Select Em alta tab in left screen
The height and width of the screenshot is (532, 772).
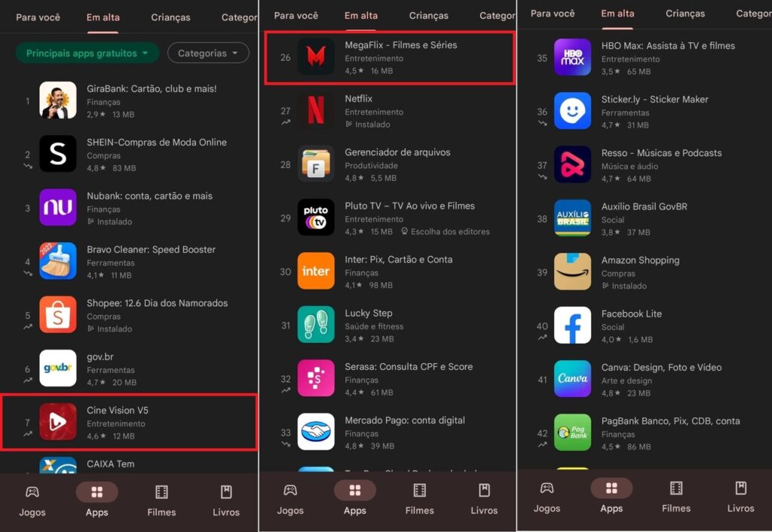point(103,17)
